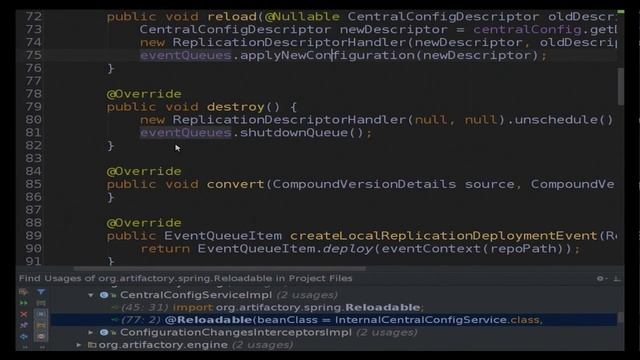Select ConfigurationChangesInterceptorsImpl (2 usages) row
640x360 pixels.
(268, 332)
